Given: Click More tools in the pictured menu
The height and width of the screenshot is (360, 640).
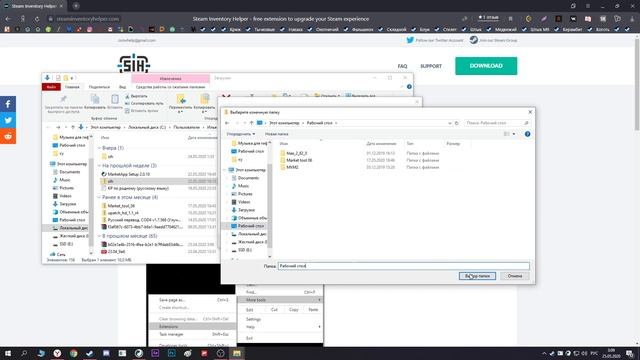Looking at the screenshot, I should click(x=280, y=300).
